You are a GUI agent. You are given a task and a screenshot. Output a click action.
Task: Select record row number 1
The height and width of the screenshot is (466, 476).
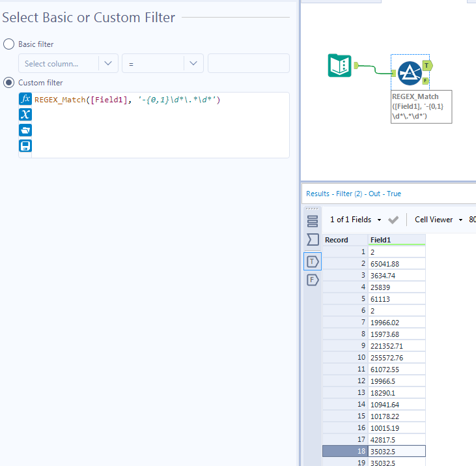(345, 252)
